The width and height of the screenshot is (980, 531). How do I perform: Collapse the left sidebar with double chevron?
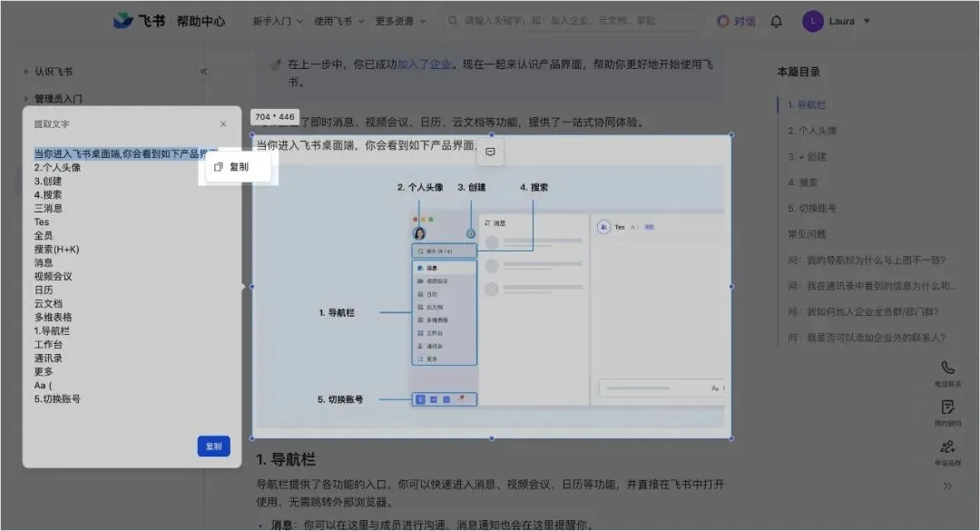point(204,72)
